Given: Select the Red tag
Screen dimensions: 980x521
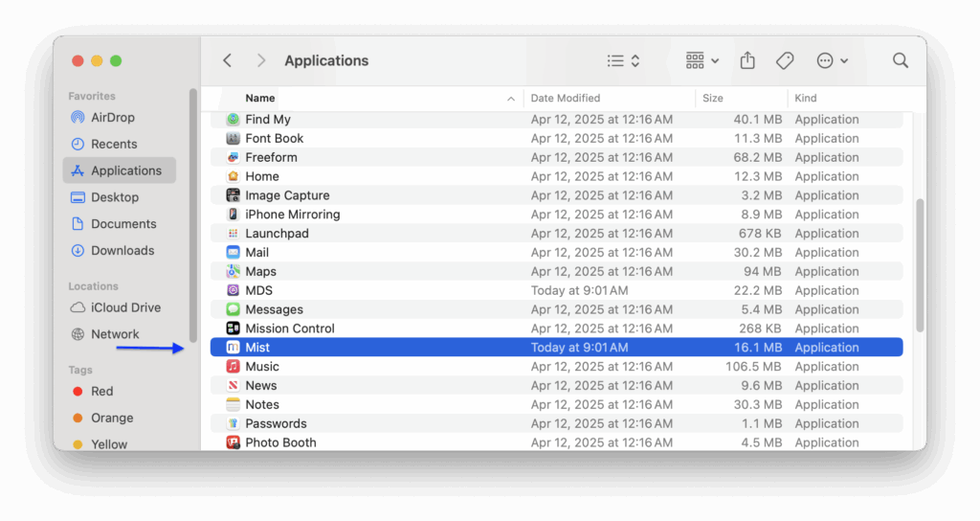Looking at the screenshot, I should (x=120, y=392).
